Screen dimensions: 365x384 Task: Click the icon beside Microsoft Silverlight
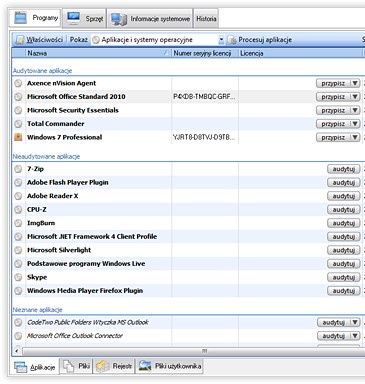pyautogui.click(x=18, y=250)
